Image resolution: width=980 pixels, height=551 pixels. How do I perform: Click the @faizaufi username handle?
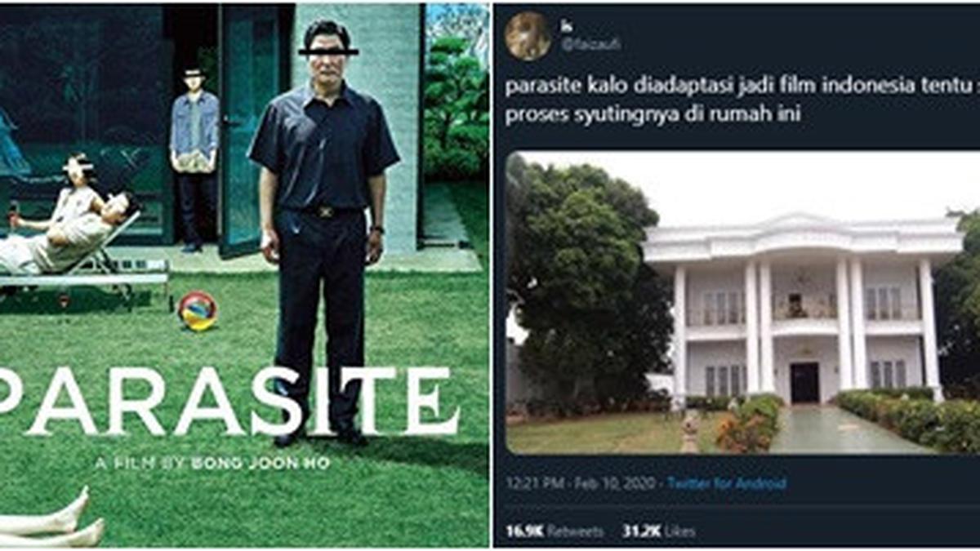590,45
